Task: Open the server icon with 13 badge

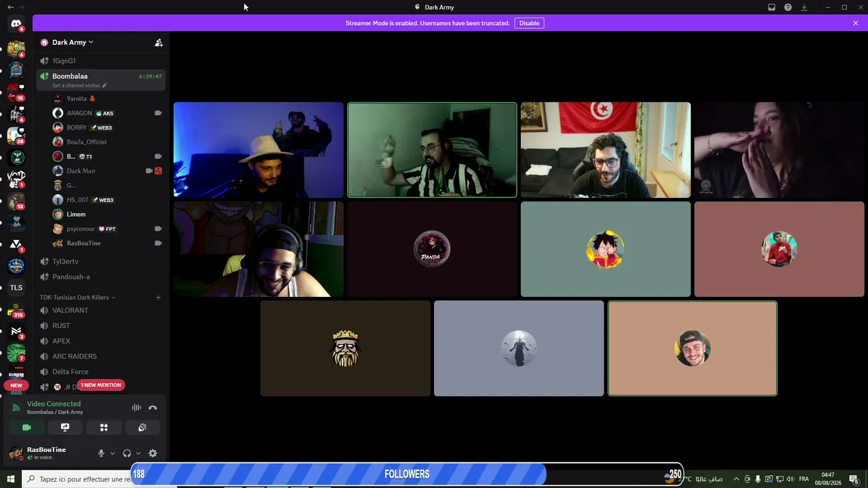Action: [16, 201]
